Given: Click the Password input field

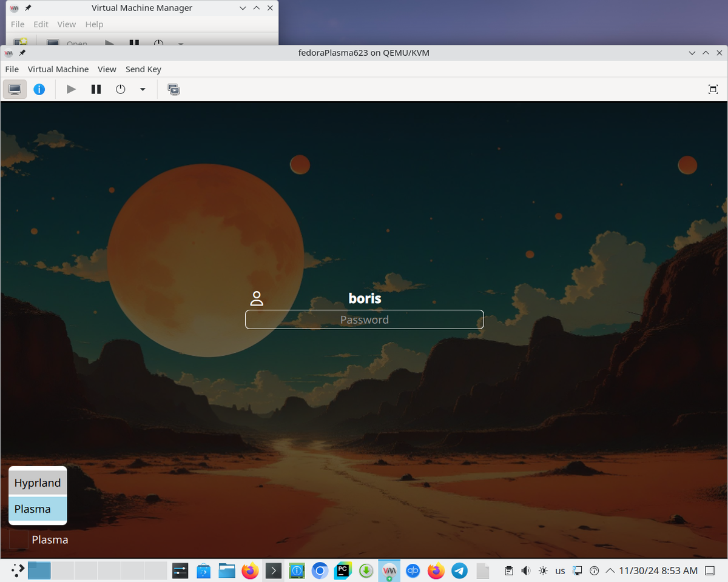Looking at the screenshot, I should [x=364, y=319].
